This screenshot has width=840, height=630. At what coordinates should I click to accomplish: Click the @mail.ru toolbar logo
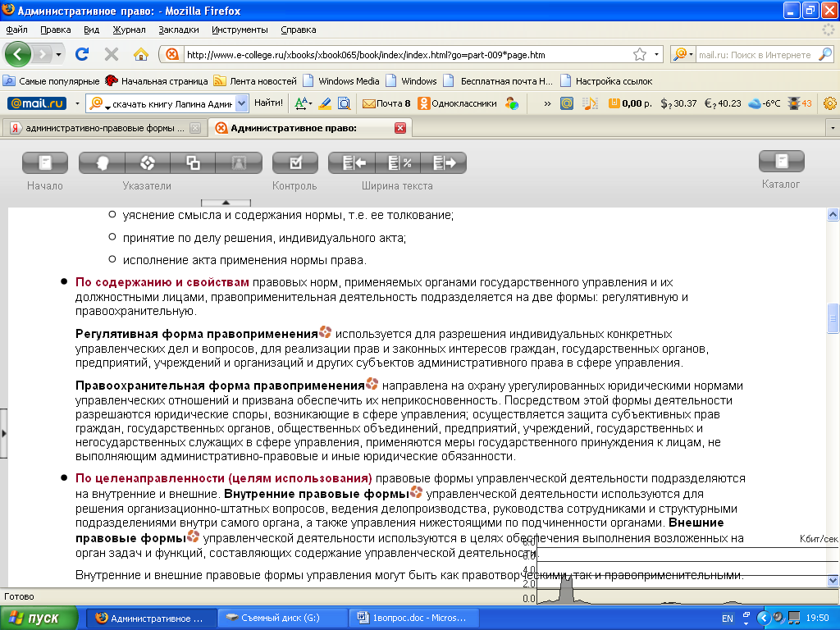[36, 103]
